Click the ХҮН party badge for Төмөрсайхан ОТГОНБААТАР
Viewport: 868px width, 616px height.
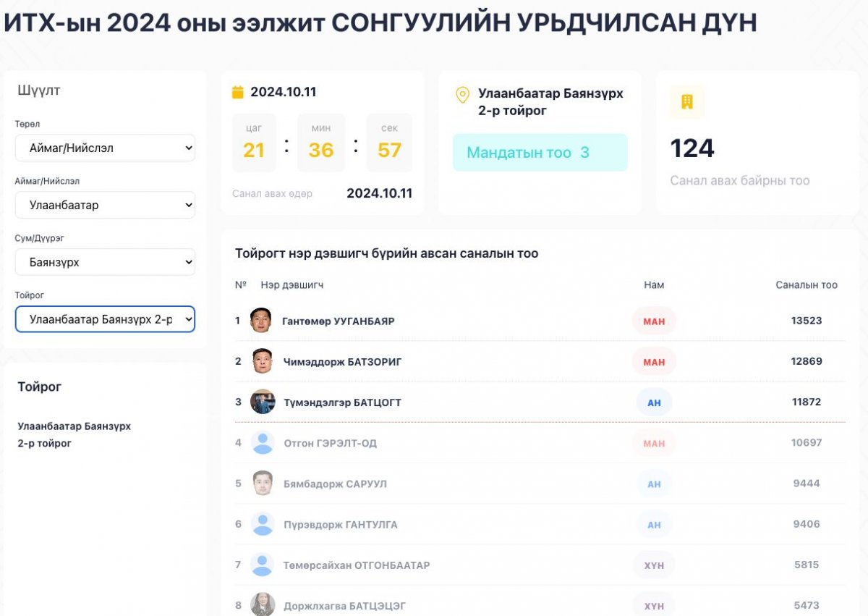654,565
